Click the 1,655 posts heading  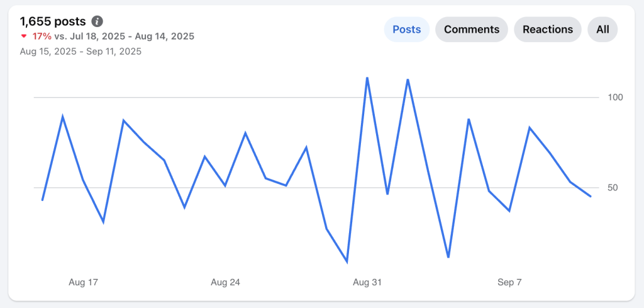[x=53, y=21]
